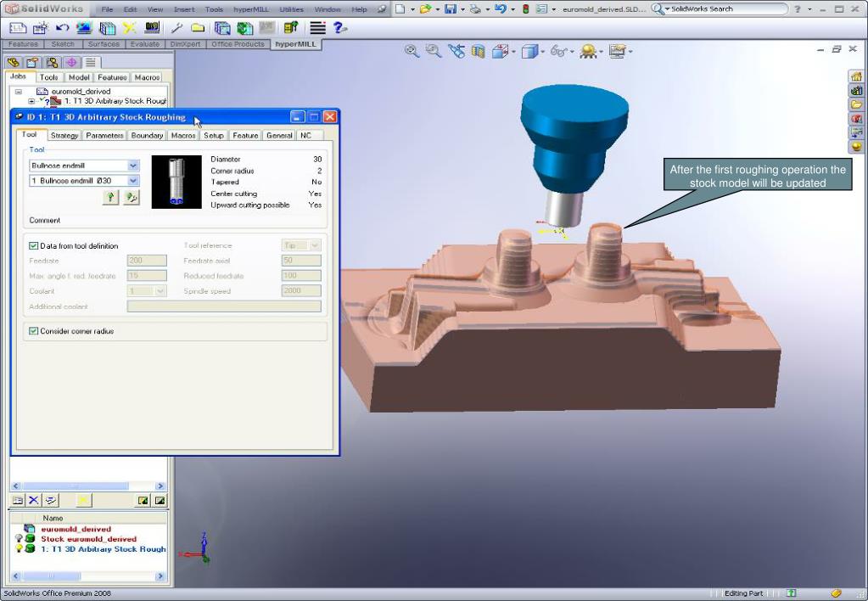Viewport: 868px width, 601px height.
Task: Click the home icon in right task pane
Action: pyautogui.click(x=856, y=76)
